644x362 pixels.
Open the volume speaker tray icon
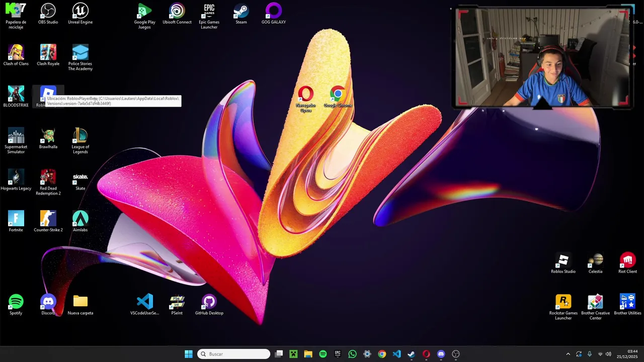click(608, 354)
